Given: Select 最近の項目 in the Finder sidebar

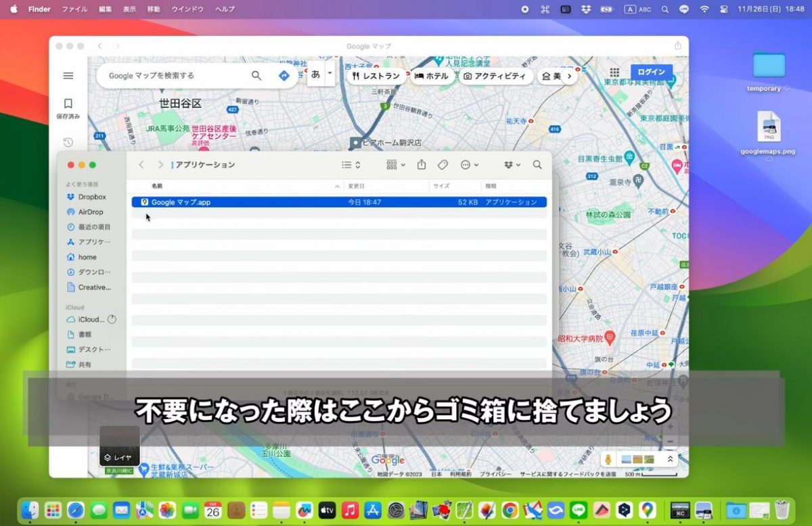Looking at the screenshot, I should [94, 227].
